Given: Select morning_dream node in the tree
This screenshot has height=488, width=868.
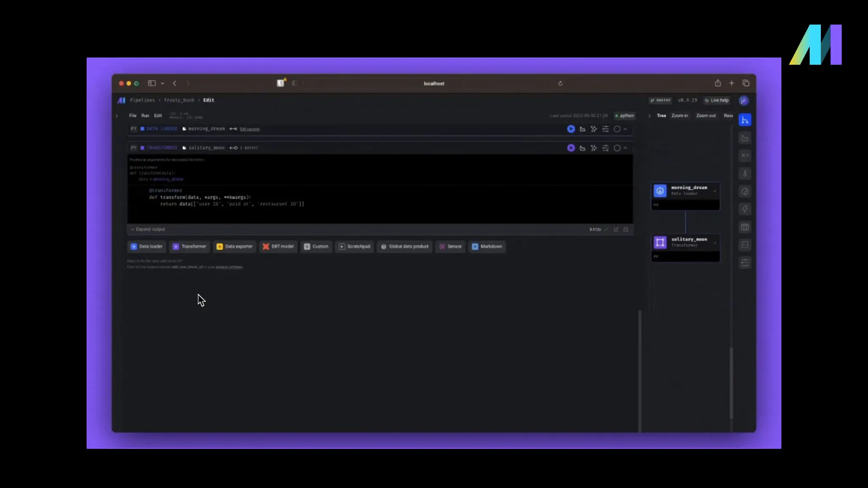Looking at the screenshot, I should click(685, 191).
